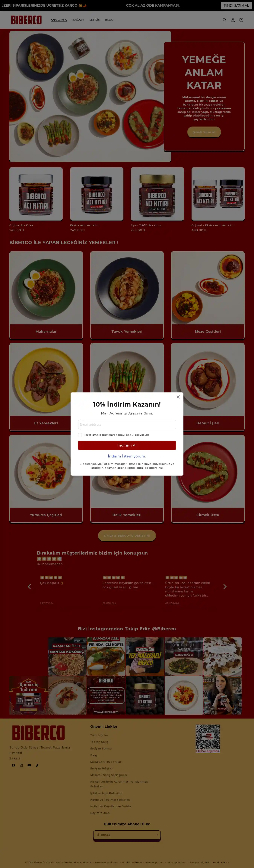This screenshot has height=868, width=254.
Task: Open the shopping cart icon
Action: coord(241,20)
